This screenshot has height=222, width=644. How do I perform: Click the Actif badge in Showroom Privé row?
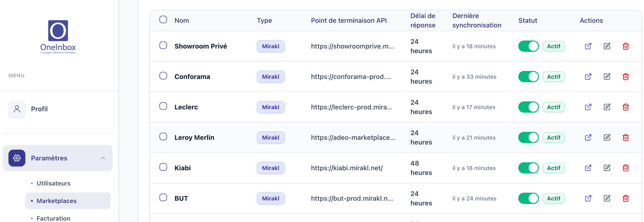tap(553, 46)
